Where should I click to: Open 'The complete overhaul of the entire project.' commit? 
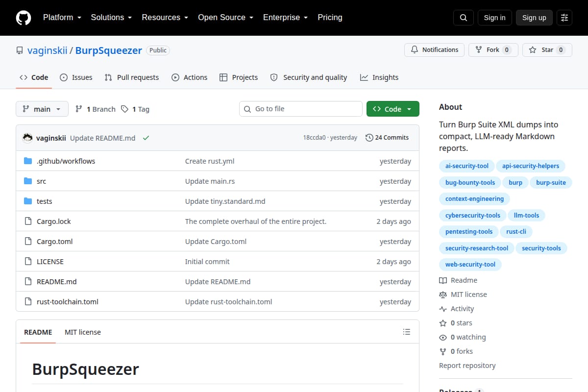click(x=256, y=221)
